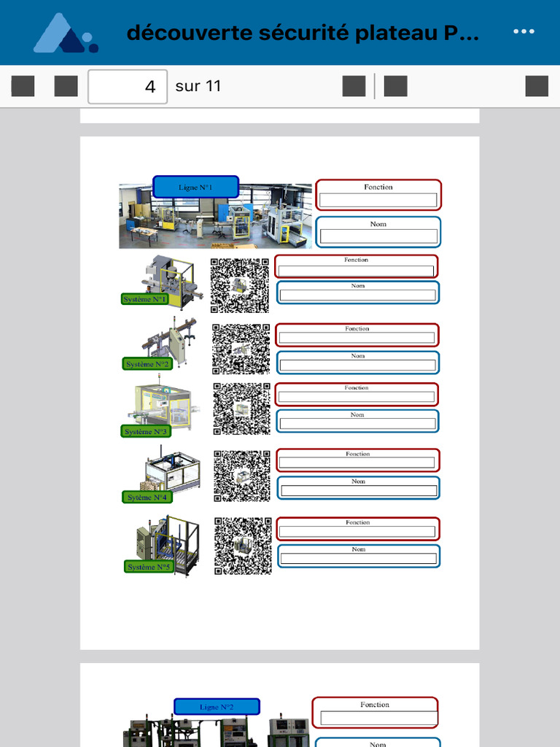560x747 pixels.
Task: Click the Système N°5 machine image
Action: point(168,545)
